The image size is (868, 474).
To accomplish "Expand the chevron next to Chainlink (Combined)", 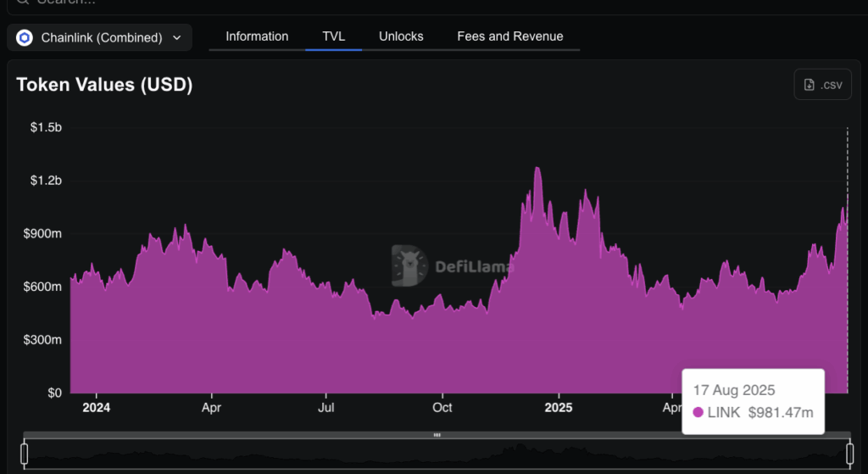I will tap(176, 37).
